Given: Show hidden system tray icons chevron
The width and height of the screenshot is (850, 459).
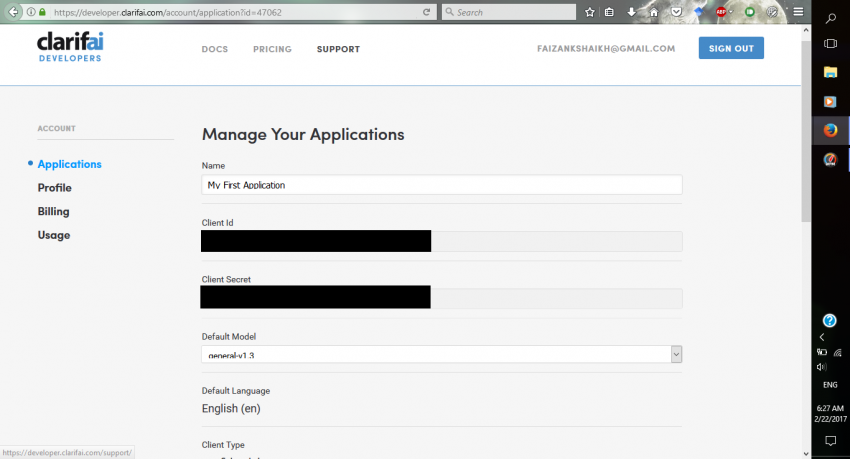Looking at the screenshot, I should (822, 337).
